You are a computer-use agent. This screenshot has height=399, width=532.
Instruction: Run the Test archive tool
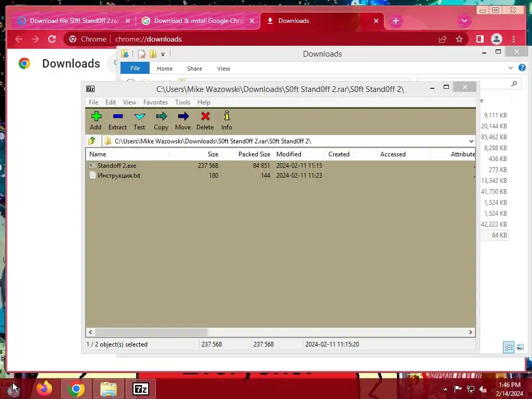coord(139,121)
